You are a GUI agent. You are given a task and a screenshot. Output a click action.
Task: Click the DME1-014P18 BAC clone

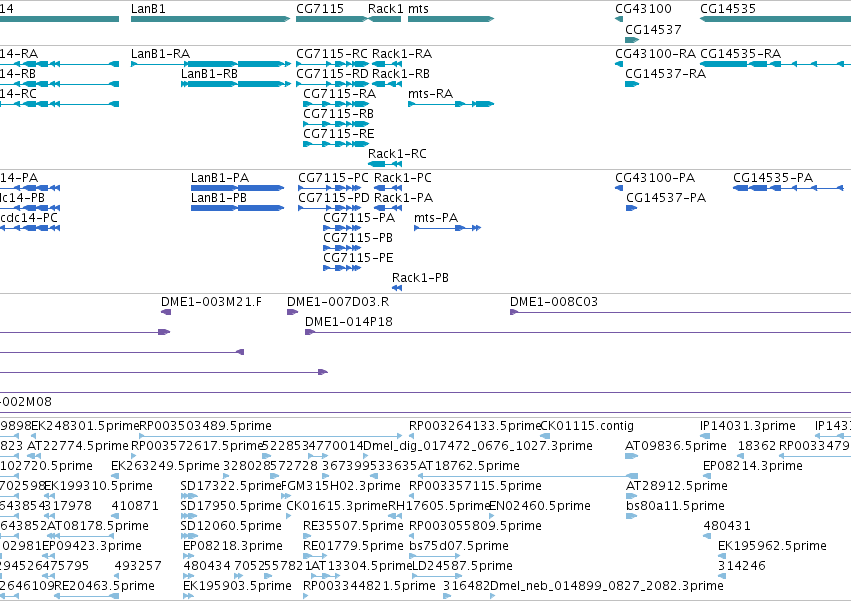pyautogui.click(x=577, y=332)
